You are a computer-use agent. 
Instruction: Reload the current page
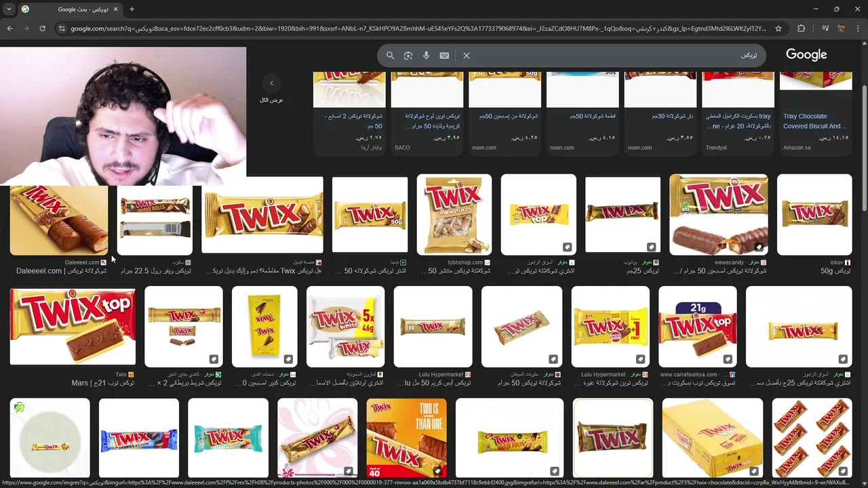[42, 28]
